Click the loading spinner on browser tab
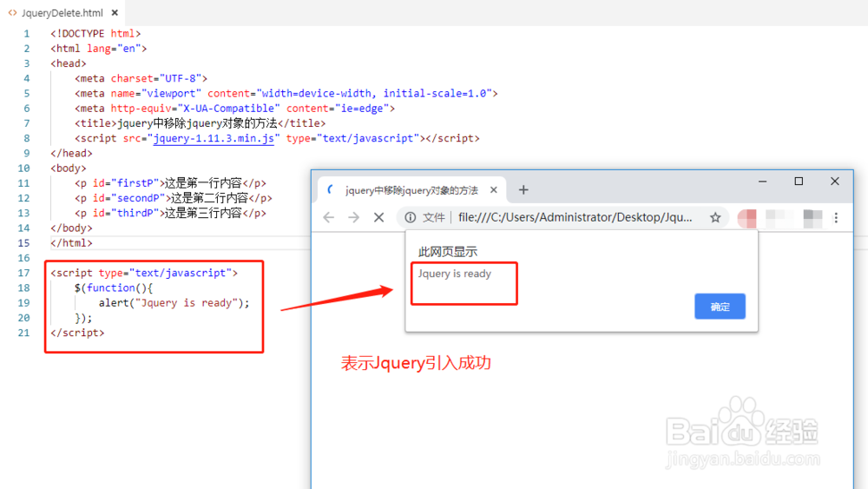 click(331, 190)
